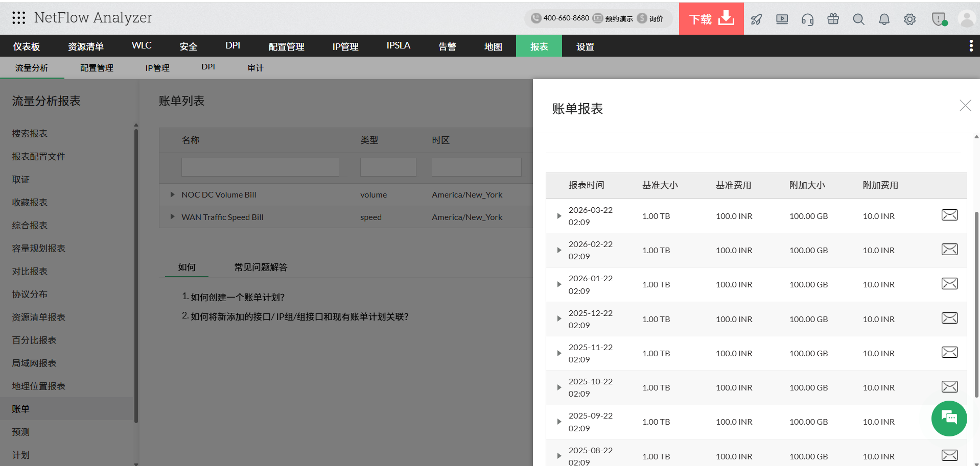Open the 安全 menu in the navigation bar

click(x=188, y=46)
